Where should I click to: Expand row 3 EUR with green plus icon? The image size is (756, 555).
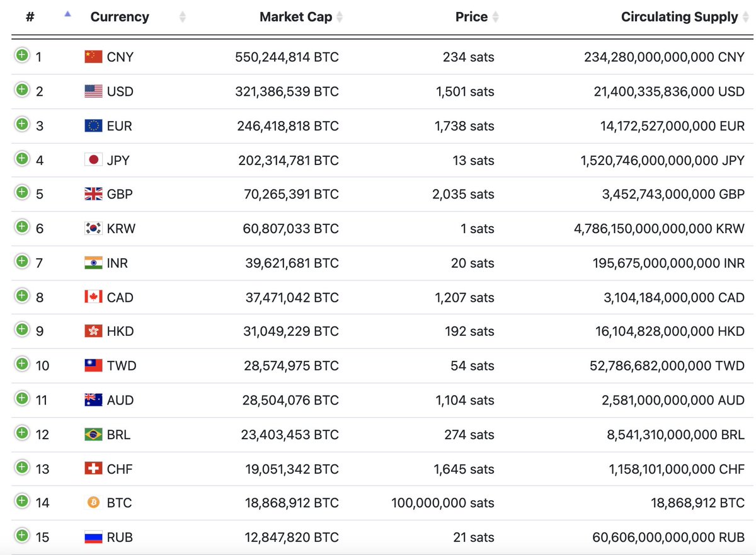click(x=22, y=124)
